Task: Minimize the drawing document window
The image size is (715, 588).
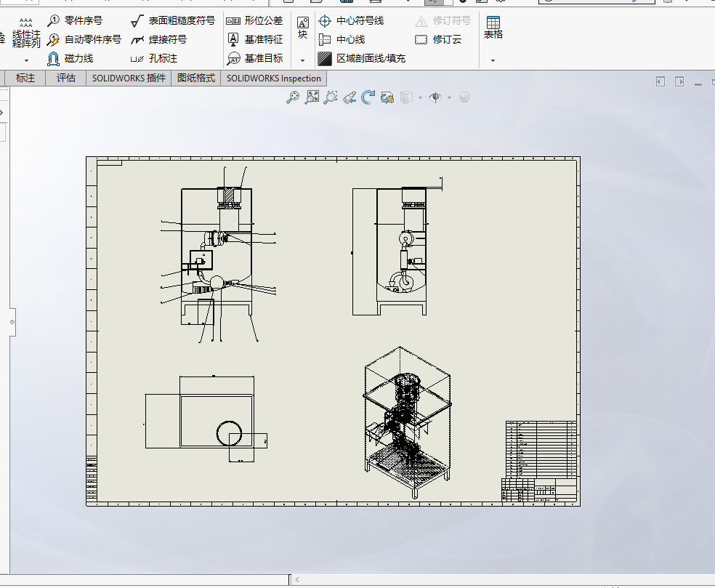Action: pos(698,84)
